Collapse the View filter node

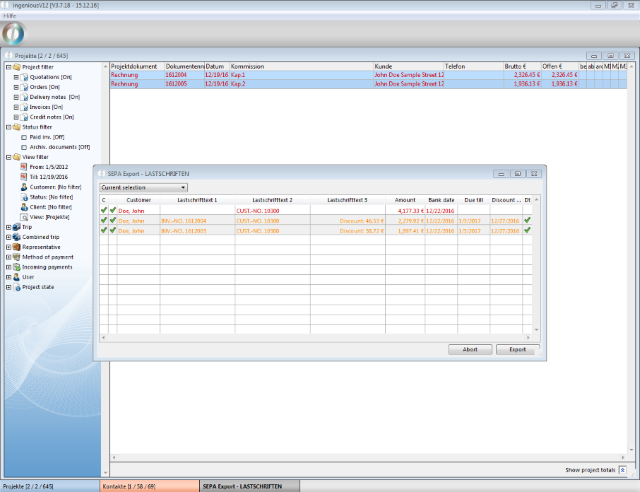coord(9,157)
